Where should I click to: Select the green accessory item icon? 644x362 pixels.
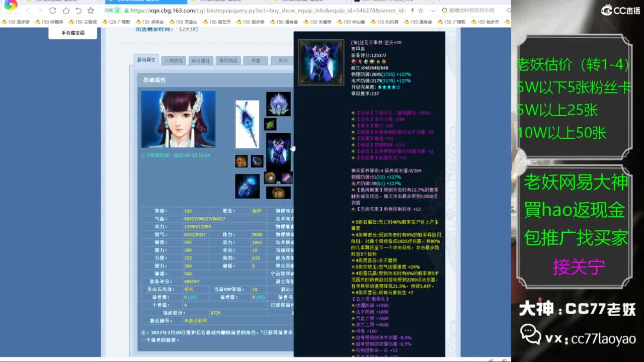point(270,124)
